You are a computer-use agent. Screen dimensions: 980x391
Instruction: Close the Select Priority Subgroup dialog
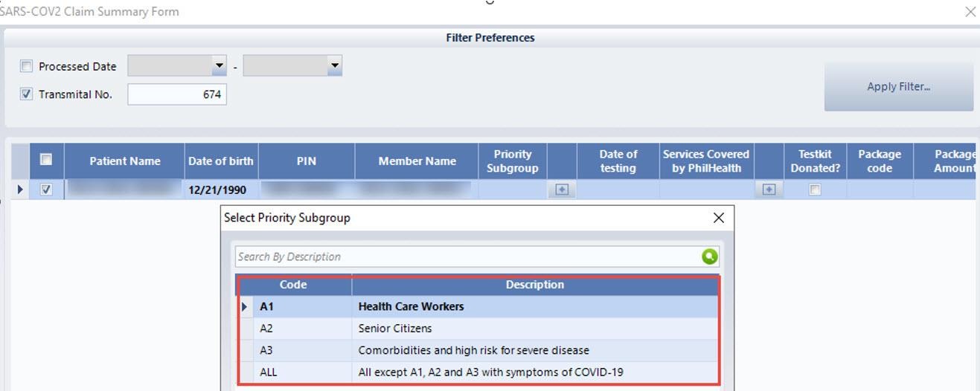tap(718, 218)
